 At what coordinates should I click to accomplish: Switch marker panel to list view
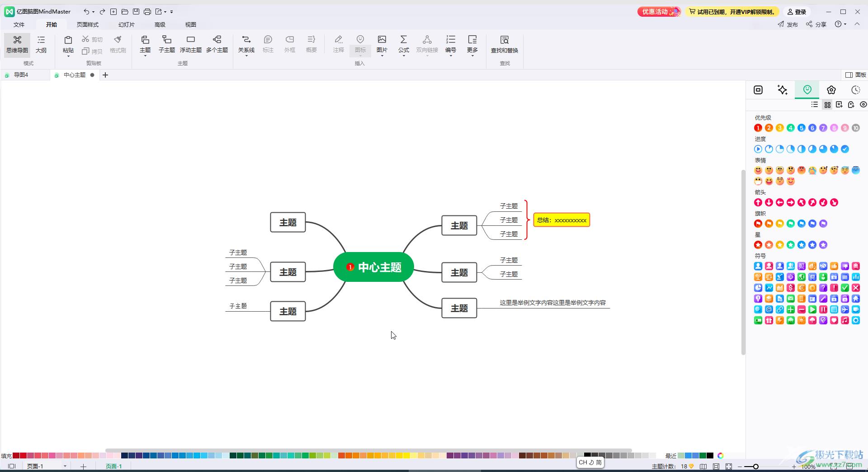click(815, 104)
